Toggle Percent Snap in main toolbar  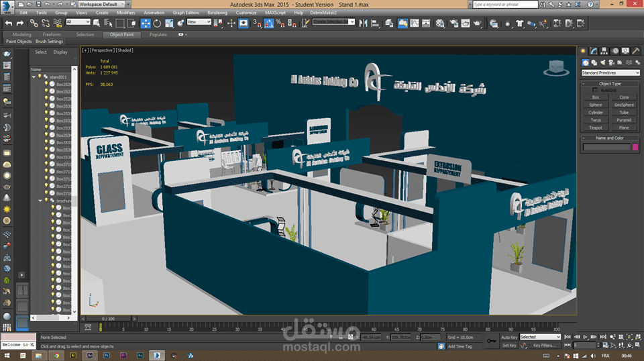pos(280,23)
